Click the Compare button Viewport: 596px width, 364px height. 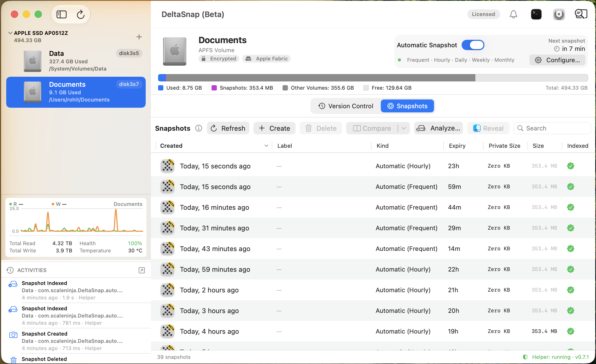(372, 128)
